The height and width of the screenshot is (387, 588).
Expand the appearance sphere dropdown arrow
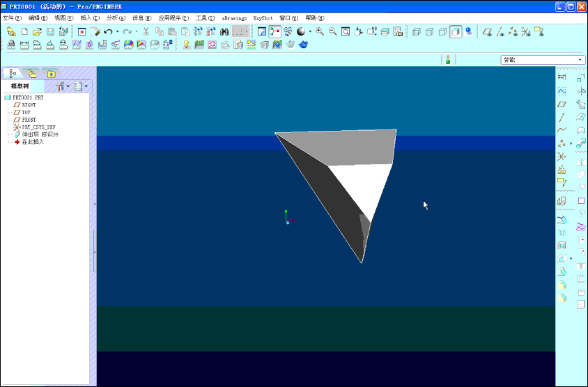(x=310, y=32)
